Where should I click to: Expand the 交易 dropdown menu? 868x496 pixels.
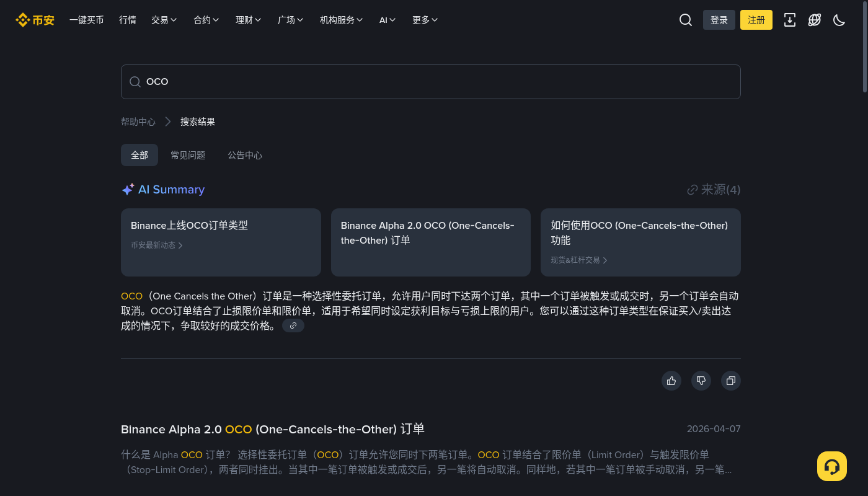click(164, 20)
